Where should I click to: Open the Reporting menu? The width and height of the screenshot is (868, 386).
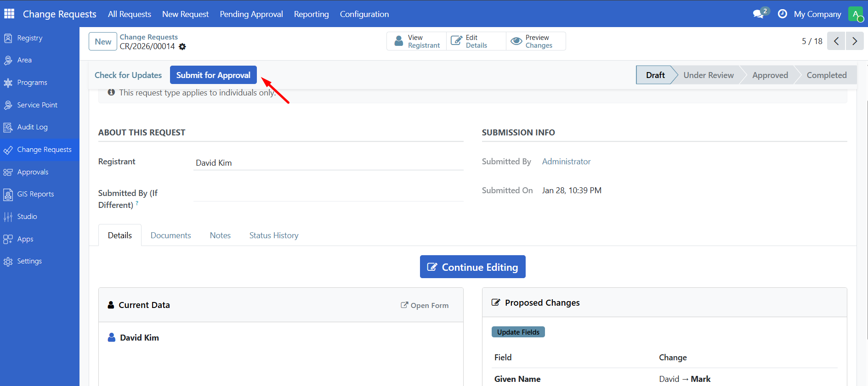pos(311,14)
